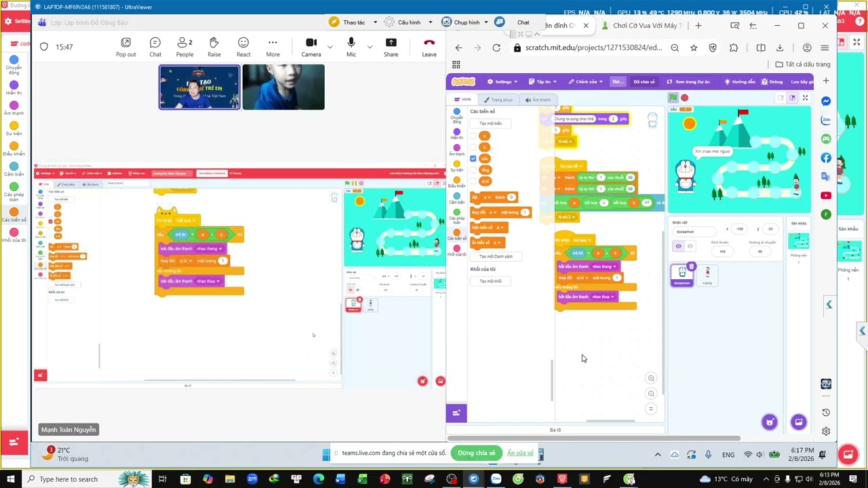Viewport: 868px width, 488px height.
Task: Select the Hiển thị block category
Action: point(457,134)
